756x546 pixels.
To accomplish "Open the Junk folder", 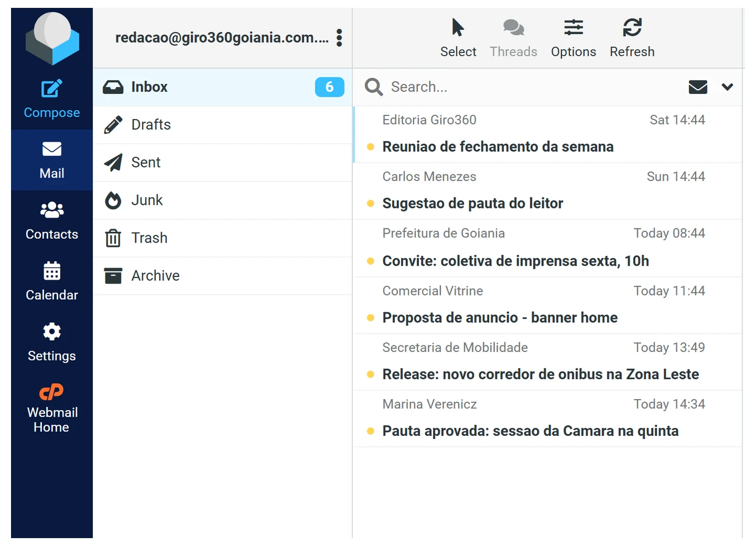I will point(223,201).
